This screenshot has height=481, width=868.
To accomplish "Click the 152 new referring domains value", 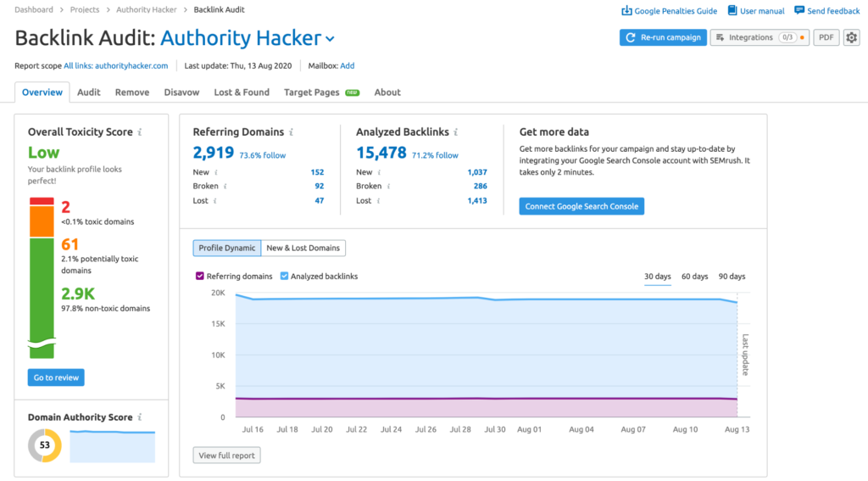I will (317, 172).
